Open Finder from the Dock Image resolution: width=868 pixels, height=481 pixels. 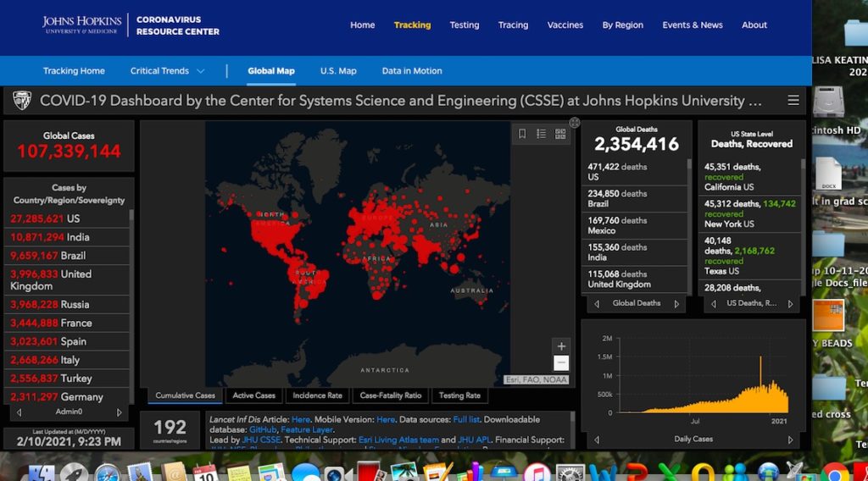pos(41,474)
